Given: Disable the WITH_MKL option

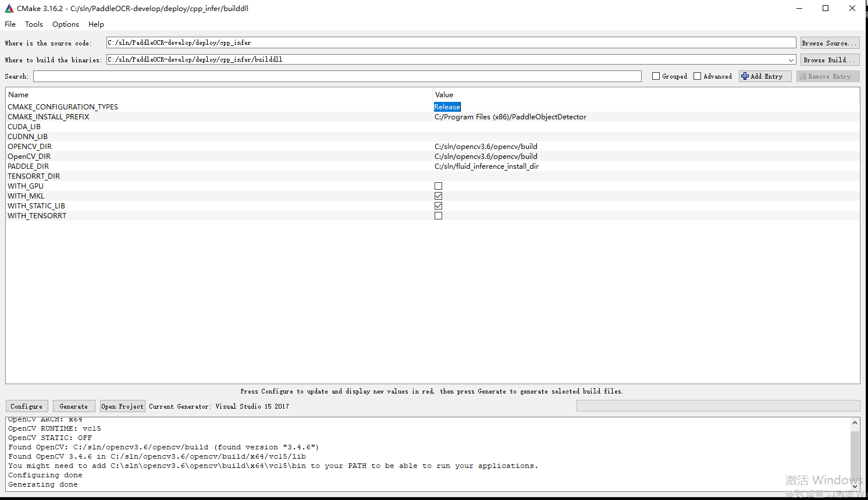Looking at the screenshot, I should coord(438,196).
